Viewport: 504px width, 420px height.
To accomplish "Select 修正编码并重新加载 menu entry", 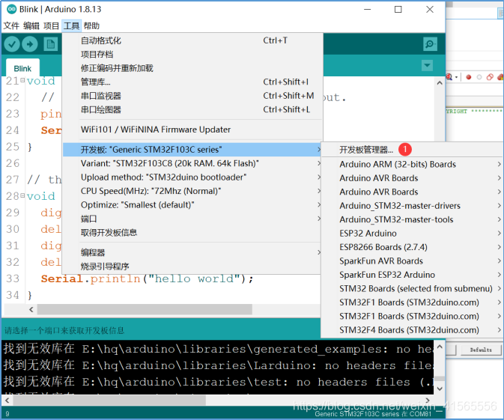I will 192,68.
